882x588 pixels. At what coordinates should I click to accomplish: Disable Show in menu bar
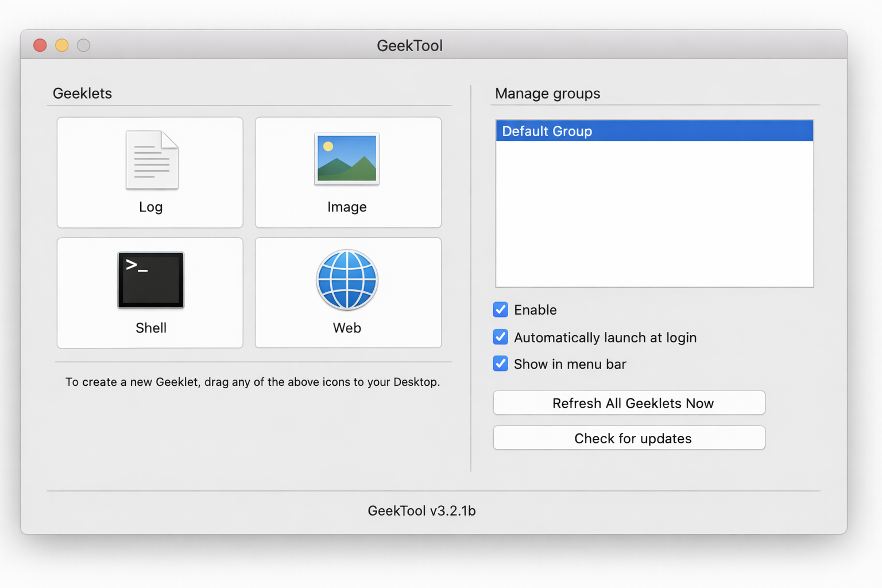pyautogui.click(x=501, y=364)
